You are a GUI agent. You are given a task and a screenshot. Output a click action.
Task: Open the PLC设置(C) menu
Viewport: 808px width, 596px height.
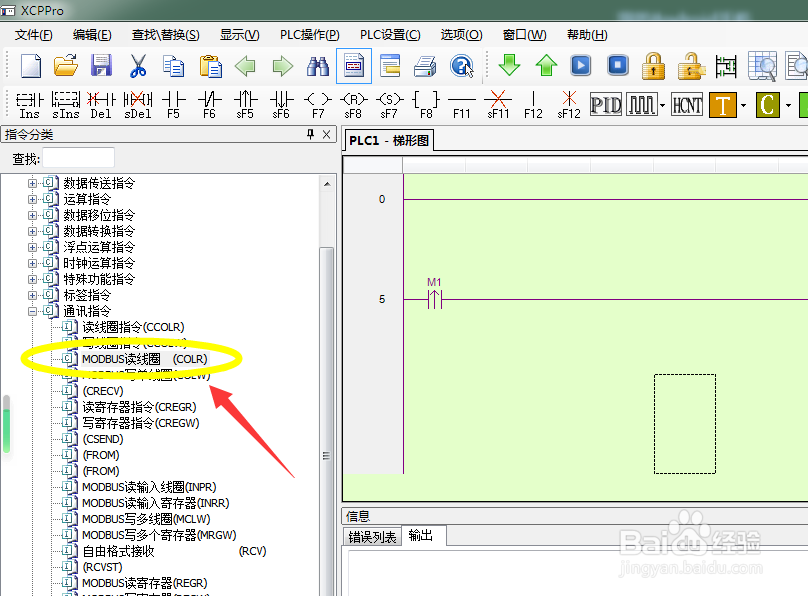click(390, 35)
